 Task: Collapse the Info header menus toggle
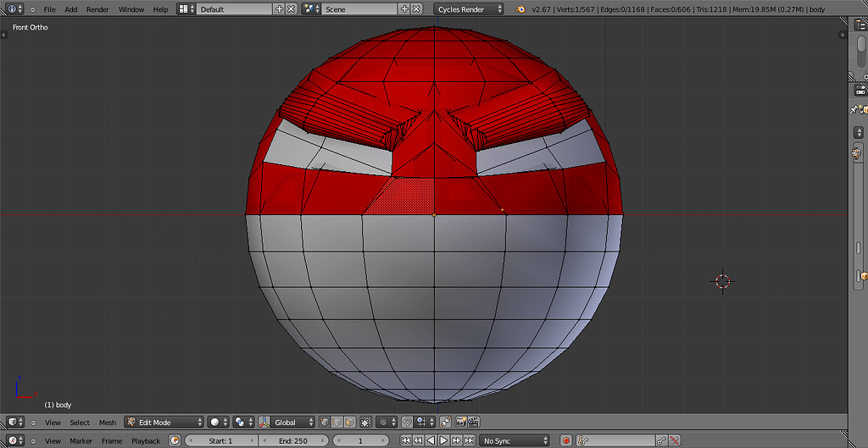coord(32,9)
